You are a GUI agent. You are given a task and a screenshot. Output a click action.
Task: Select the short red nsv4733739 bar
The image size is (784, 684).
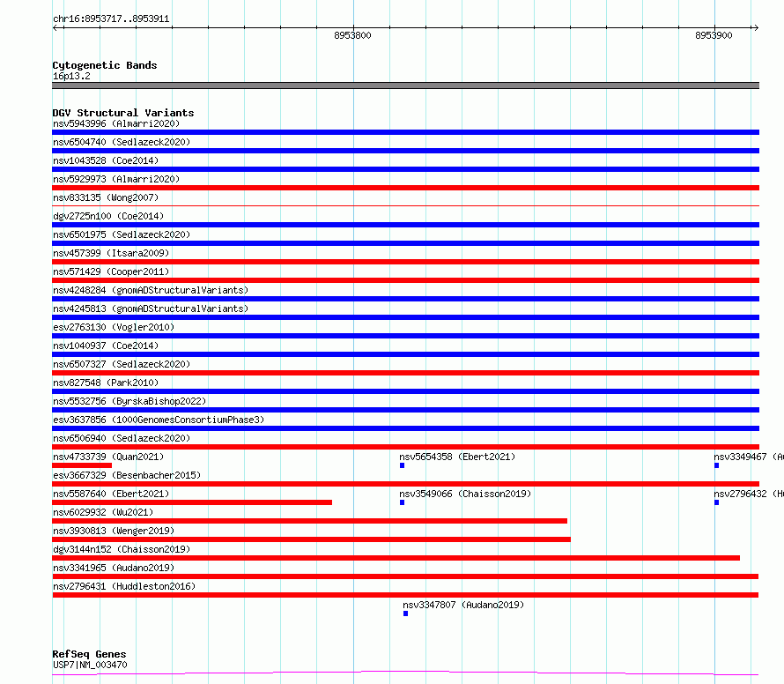(82, 465)
